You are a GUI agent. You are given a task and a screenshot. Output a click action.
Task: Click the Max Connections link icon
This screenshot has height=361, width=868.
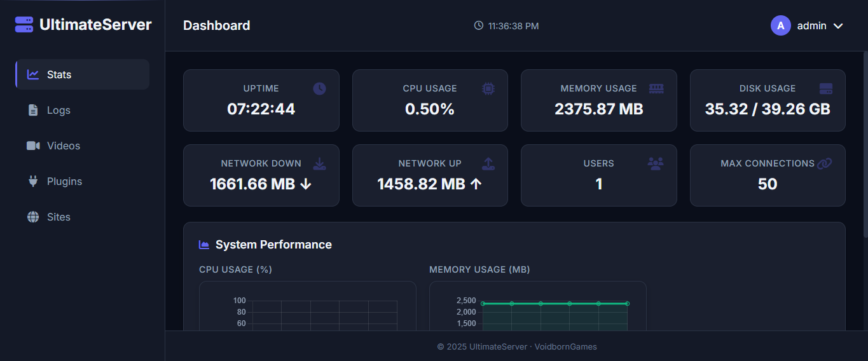point(825,164)
